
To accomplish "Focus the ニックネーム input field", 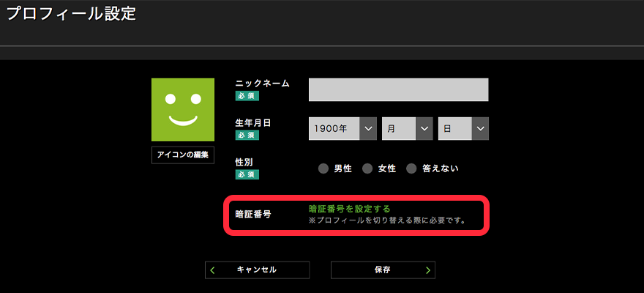I will click(398, 89).
